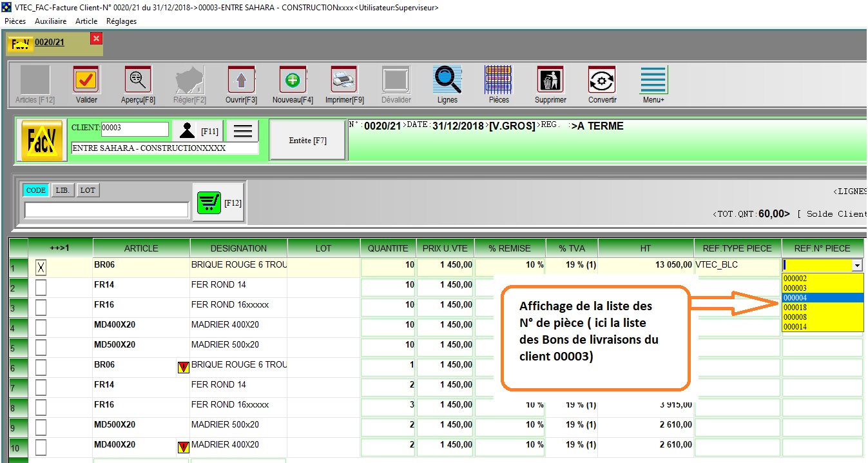Pick 000008 from the piece list
The image size is (868, 463).
tap(822, 317)
